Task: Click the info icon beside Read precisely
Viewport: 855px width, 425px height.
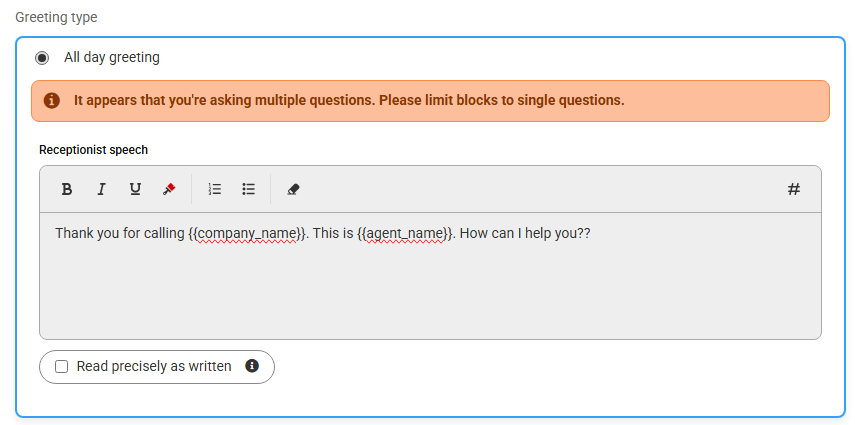Action: pos(251,366)
